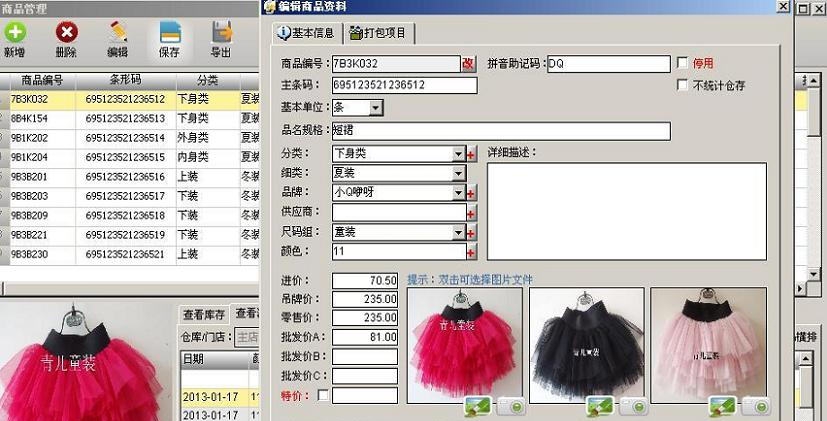The image size is (827, 421).
Task: Open the 基本单位 dropdown
Action: [x=376, y=108]
